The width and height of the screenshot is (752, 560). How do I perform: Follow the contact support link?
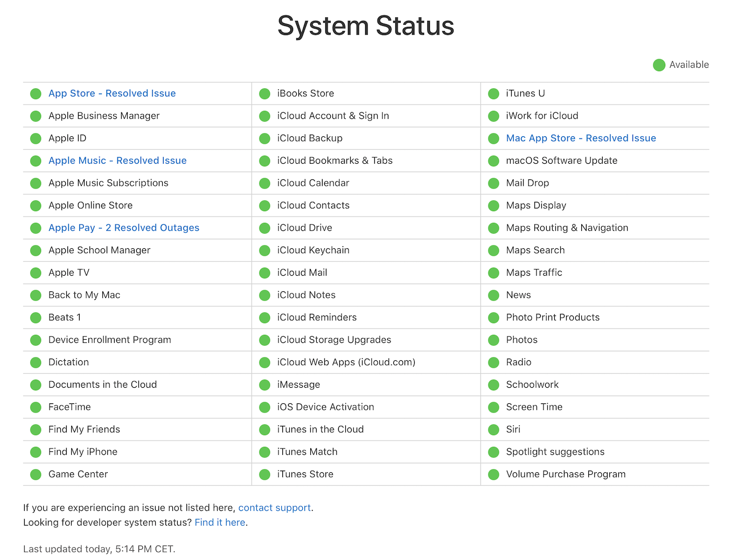[274, 508]
